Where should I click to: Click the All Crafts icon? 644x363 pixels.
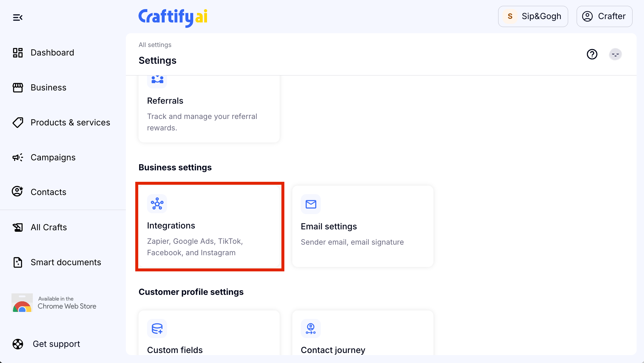[18, 227]
